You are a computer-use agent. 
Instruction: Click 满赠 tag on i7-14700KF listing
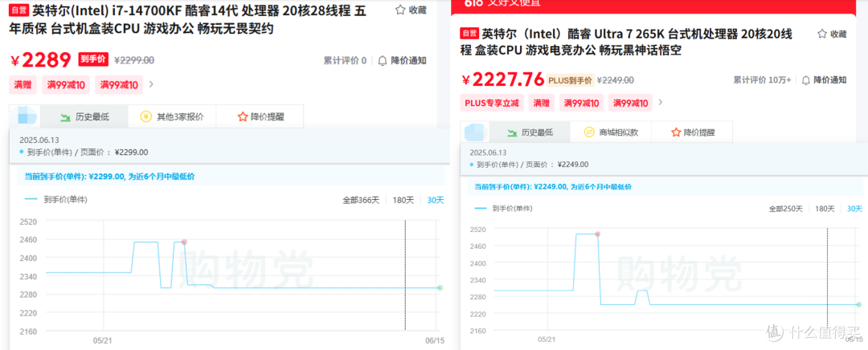[x=23, y=84]
